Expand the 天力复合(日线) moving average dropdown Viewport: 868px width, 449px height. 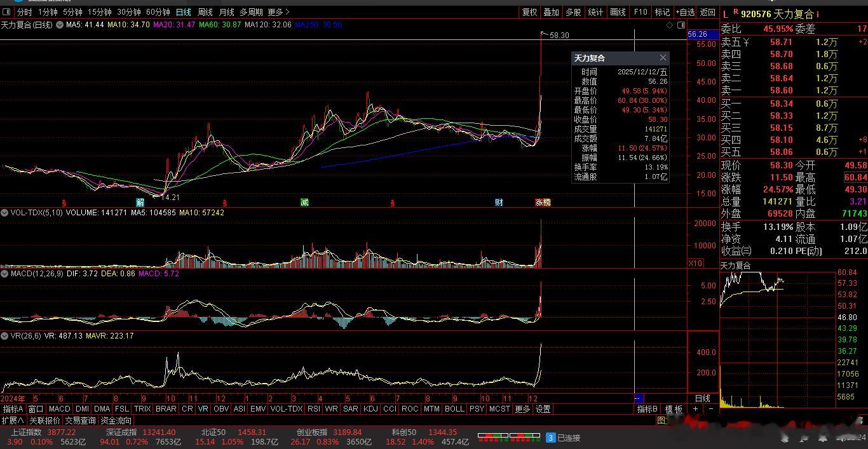pyautogui.click(x=60, y=25)
